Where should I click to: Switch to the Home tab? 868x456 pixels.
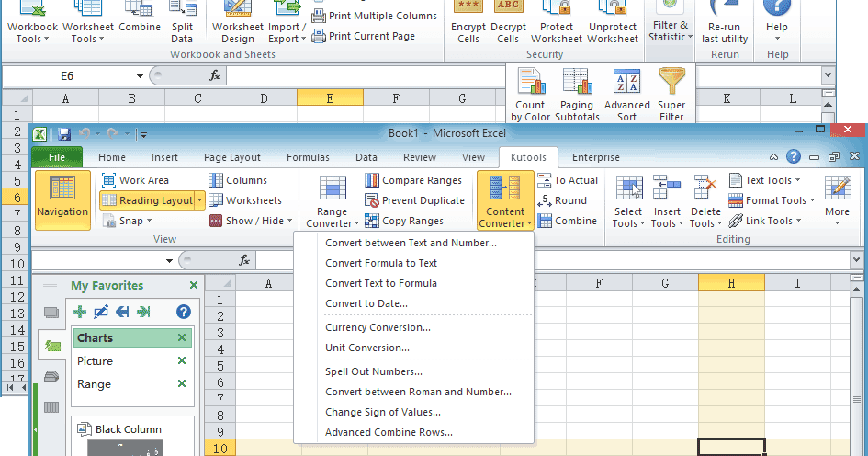click(112, 157)
